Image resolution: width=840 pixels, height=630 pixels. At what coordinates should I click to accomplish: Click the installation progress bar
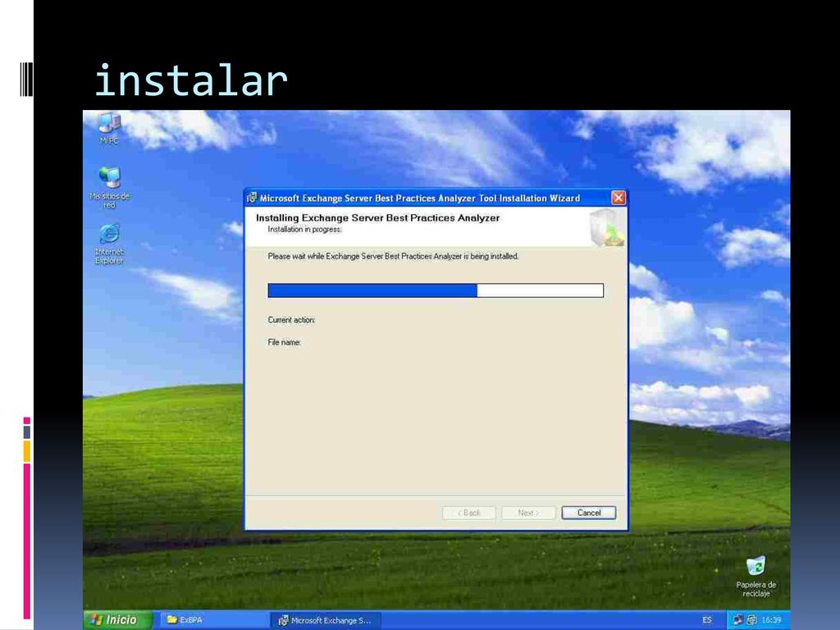pyautogui.click(x=436, y=290)
